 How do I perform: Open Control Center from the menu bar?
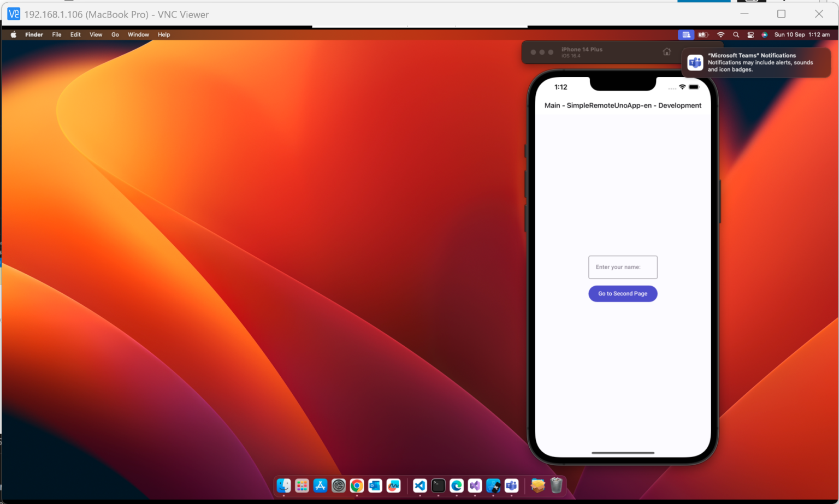751,34
